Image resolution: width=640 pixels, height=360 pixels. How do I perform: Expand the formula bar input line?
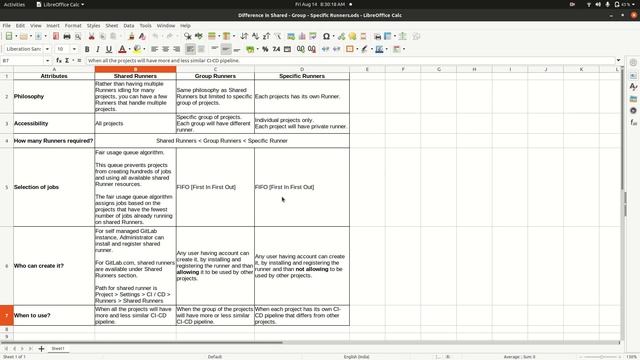point(619,60)
